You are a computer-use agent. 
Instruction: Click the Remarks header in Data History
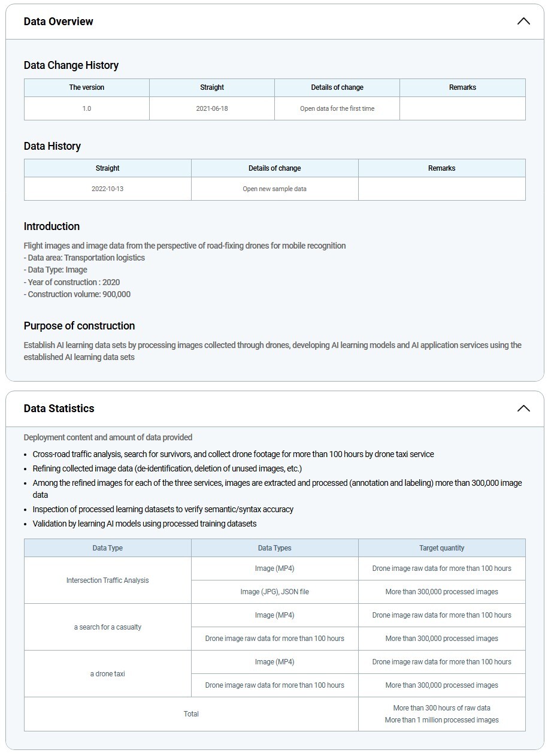[x=441, y=168]
